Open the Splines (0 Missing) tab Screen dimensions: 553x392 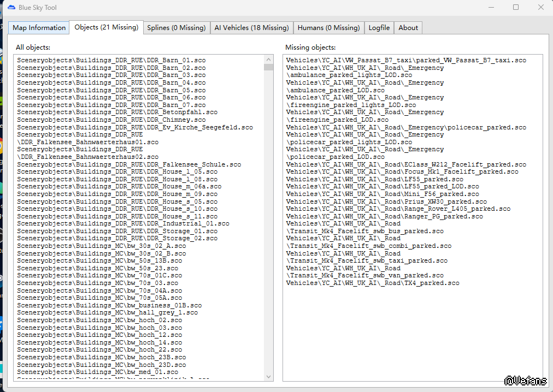pyautogui.click(x=176, y=28)
